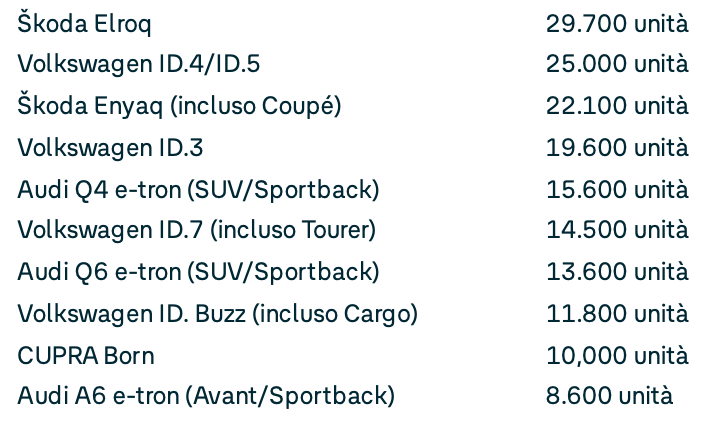Select Audi Q6 e-tron (SUV/Sportback) text

(x=198, y=272)
